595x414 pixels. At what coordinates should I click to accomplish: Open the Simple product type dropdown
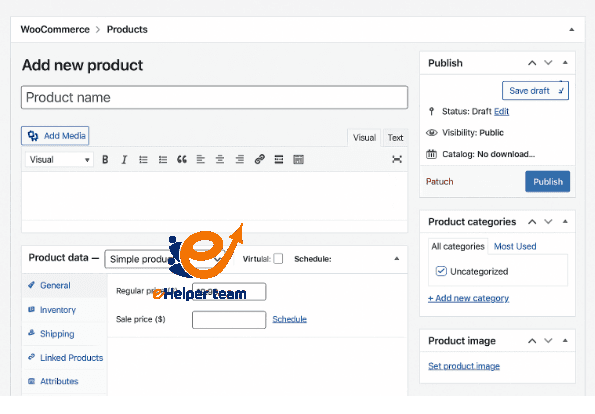[166, 259]
